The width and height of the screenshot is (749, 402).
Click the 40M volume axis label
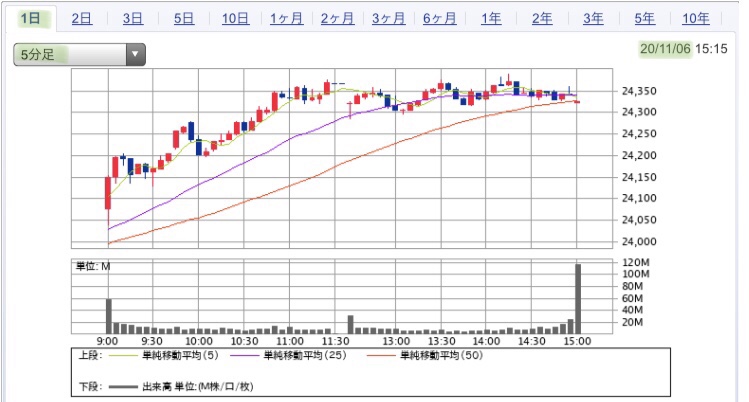point(632,310)
